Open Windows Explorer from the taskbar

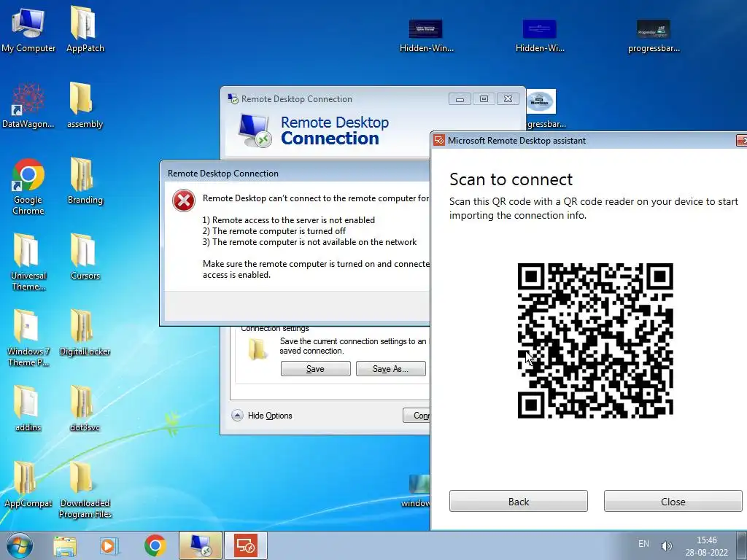coord(65,545)
